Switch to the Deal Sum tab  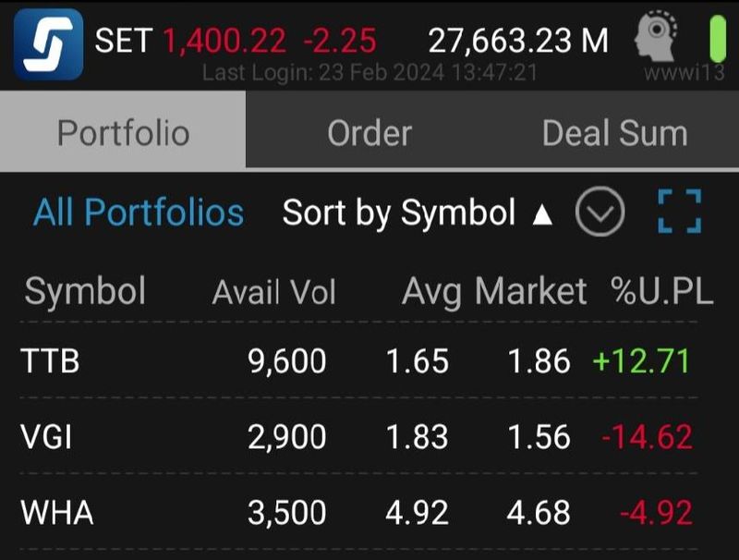(614, 133)
